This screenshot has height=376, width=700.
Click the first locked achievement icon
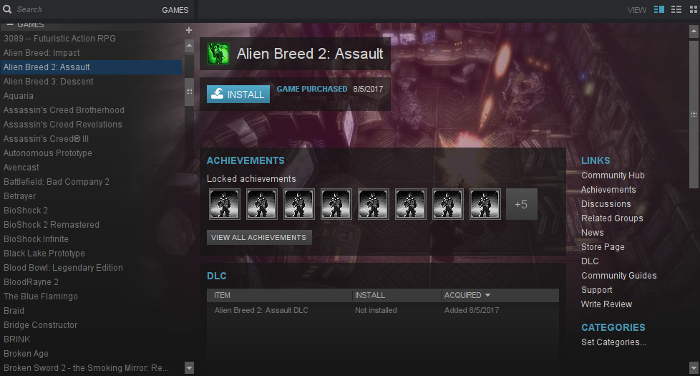(225, 204)
